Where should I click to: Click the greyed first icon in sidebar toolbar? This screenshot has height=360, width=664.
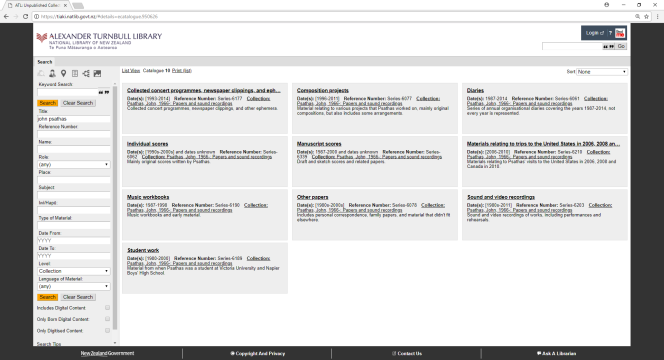point(41,73)
